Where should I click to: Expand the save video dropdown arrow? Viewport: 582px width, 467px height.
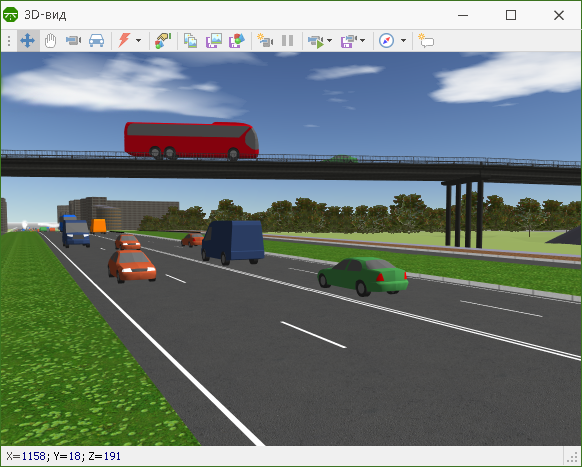[363, 40]
